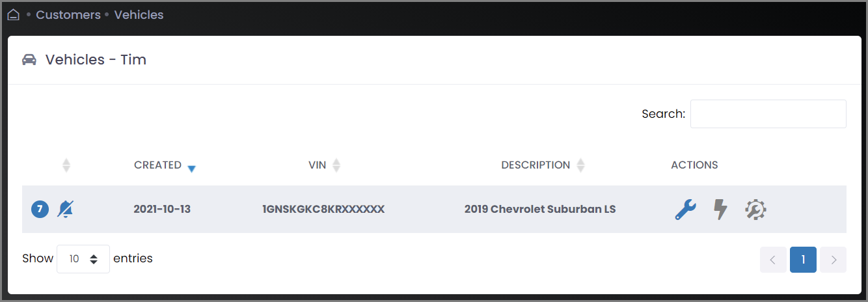
Task: Toggle the muted bell notification icon
Action: (x=65, y=209)
